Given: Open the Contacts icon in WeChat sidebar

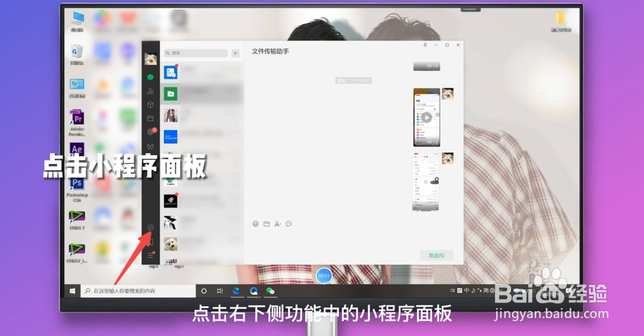Looking at the screenshot, I should (x=150, y=91).
